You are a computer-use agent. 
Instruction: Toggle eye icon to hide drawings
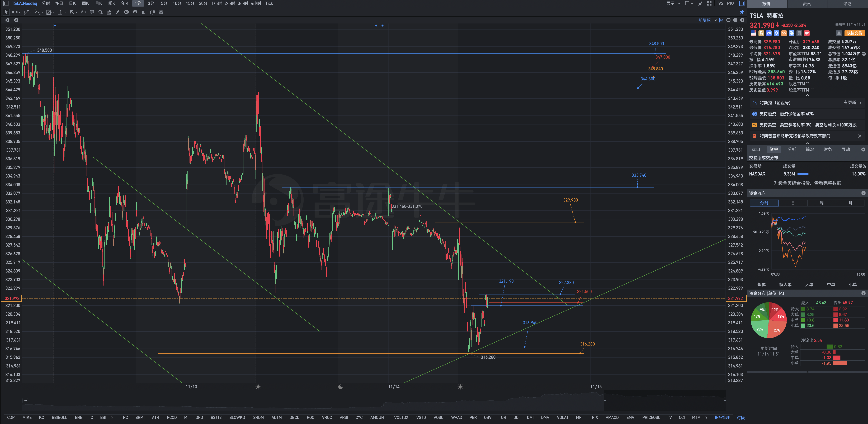click(126, 12)
